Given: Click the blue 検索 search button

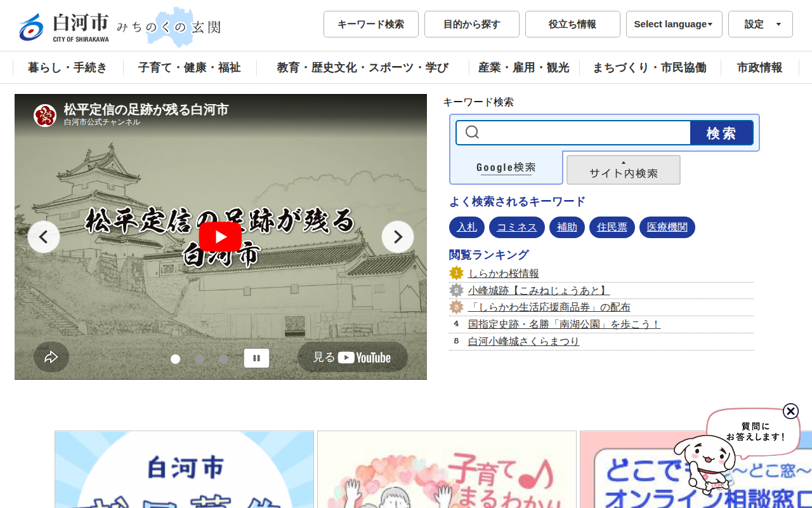Looking at the screenshot, I should tap(721, 133).
